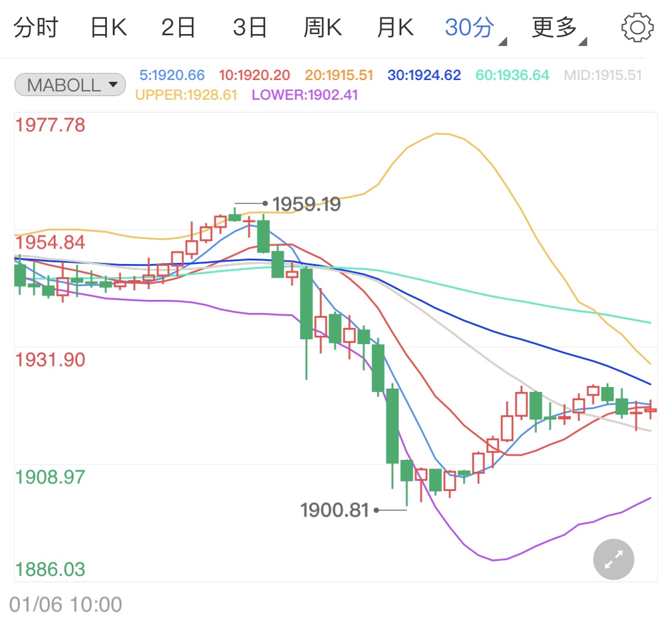Select the 月K monthly view

394,26
